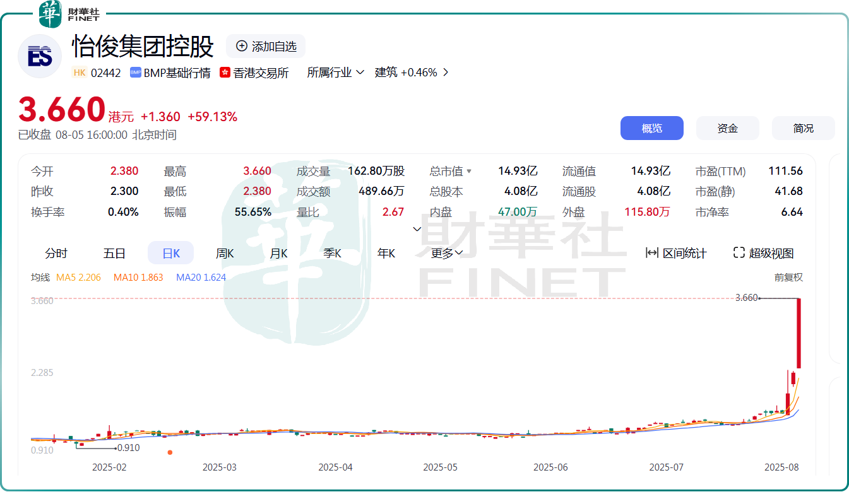The height and width of the screenshot is (504, 849).
Task: Click the 外盘 value 115.80万
Action: [647, 212]
